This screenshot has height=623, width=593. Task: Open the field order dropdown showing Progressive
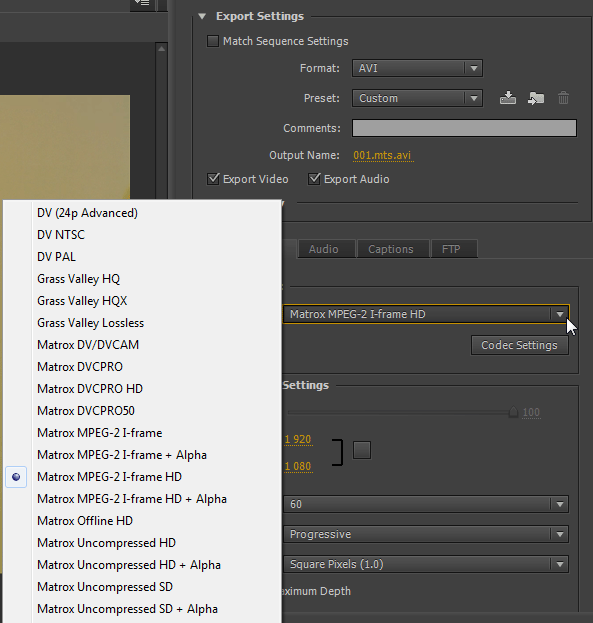tap(426, 534)
